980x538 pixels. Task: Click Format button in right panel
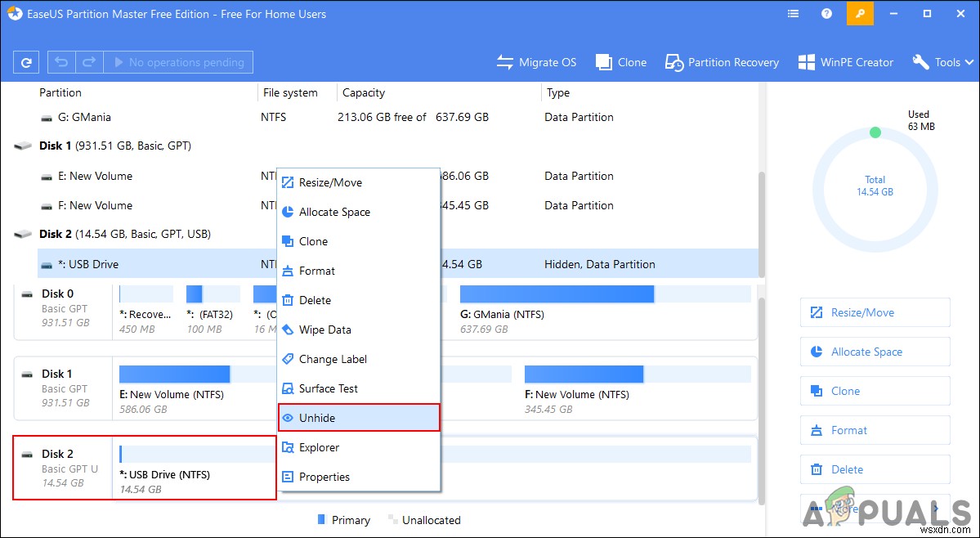point(875,431)
